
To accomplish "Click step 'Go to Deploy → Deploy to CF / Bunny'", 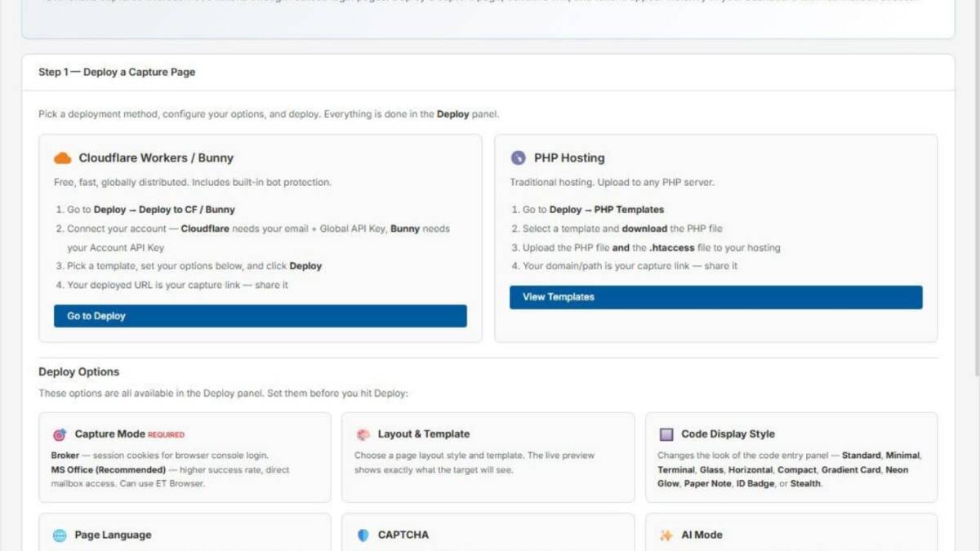I will click(x=145, y=210).
